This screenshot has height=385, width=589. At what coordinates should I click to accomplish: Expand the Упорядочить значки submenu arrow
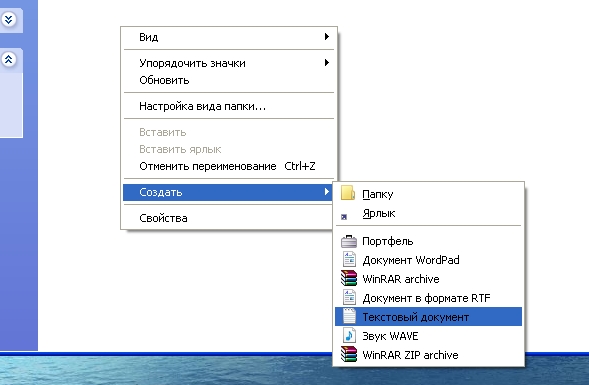327,62
